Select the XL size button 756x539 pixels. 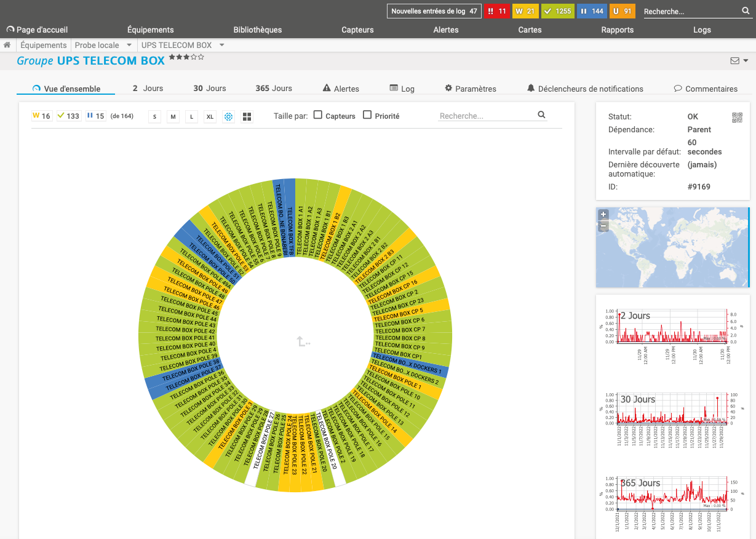(x=210, y=116)
